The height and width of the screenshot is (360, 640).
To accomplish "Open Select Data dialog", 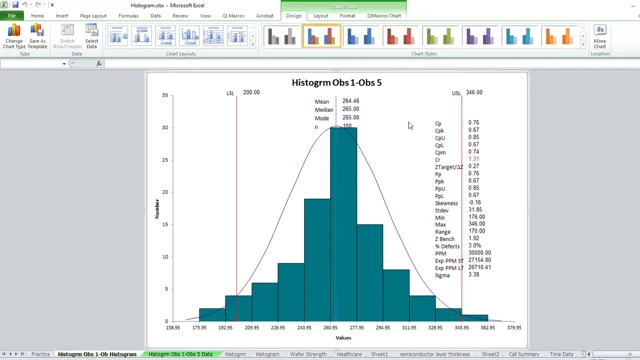I will (x=91, y=36).
